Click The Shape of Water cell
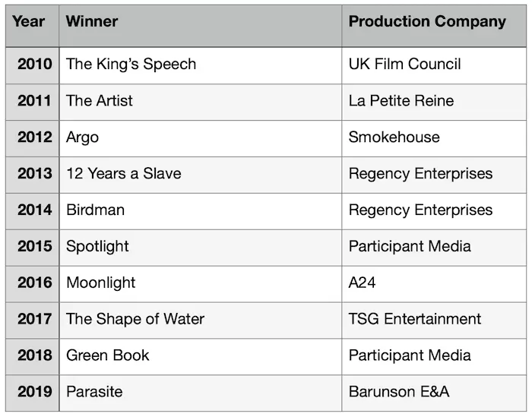 tap(201, 321)
